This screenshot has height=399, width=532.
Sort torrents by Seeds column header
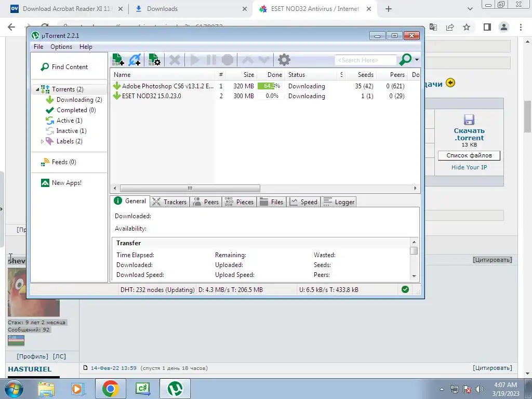(x=361, y=75)
